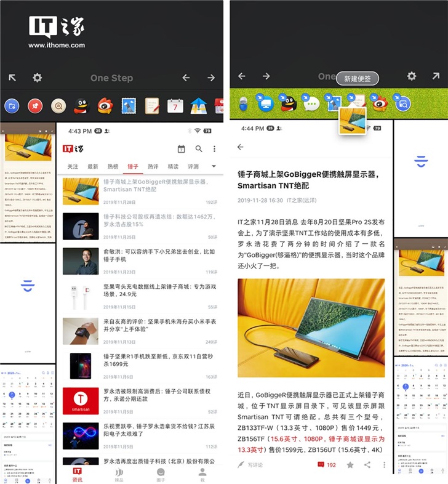Open the calendar preview in the right sidebar

[421, 416]
